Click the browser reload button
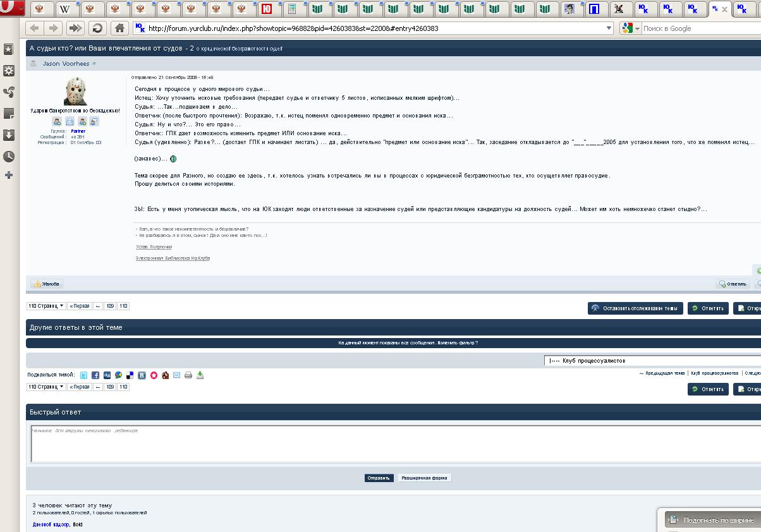The height and width of the screenshot is (532, 761). [x=97, y=28]
